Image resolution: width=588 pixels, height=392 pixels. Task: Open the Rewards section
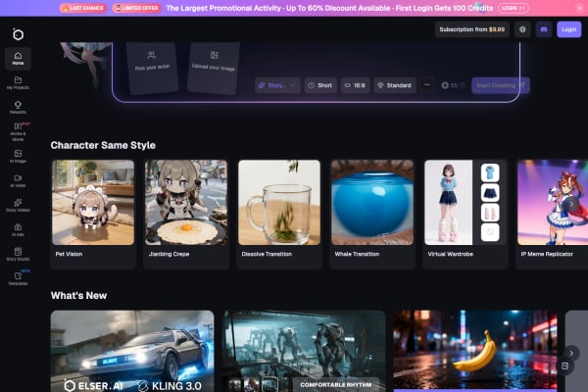[18, 107]
